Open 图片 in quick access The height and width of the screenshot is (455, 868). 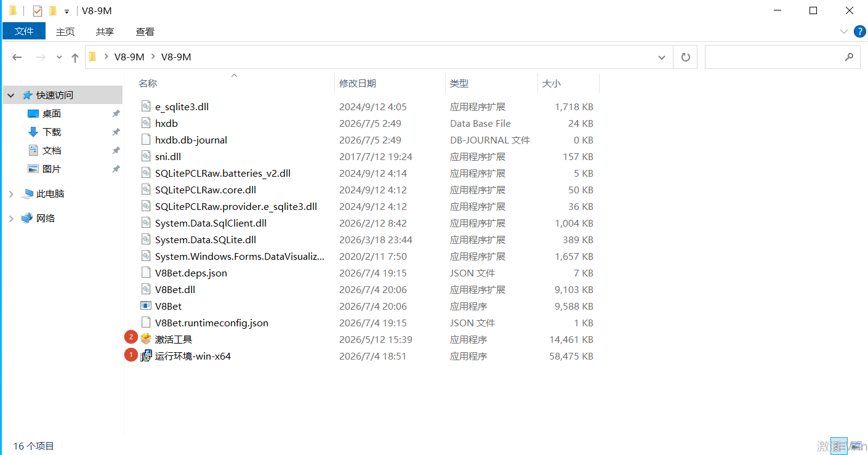click(52, 169)
